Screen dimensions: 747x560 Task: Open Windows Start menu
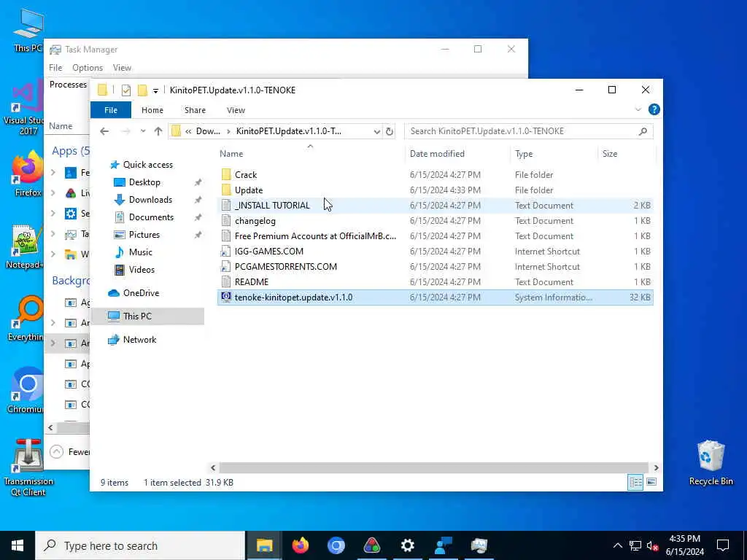[x=18, y=545]
